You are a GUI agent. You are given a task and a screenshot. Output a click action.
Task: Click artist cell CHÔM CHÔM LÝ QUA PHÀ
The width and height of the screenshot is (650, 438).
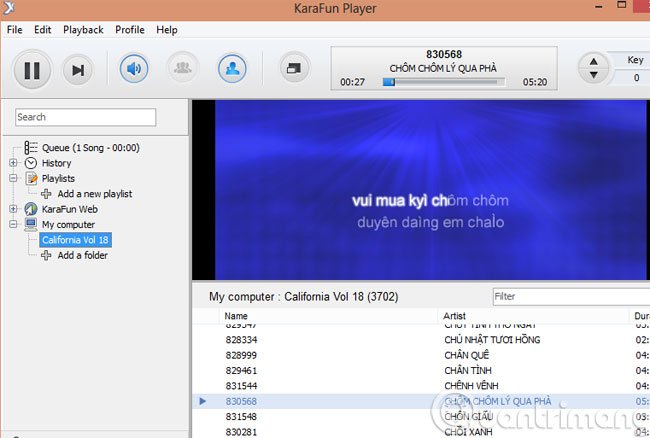498,401
